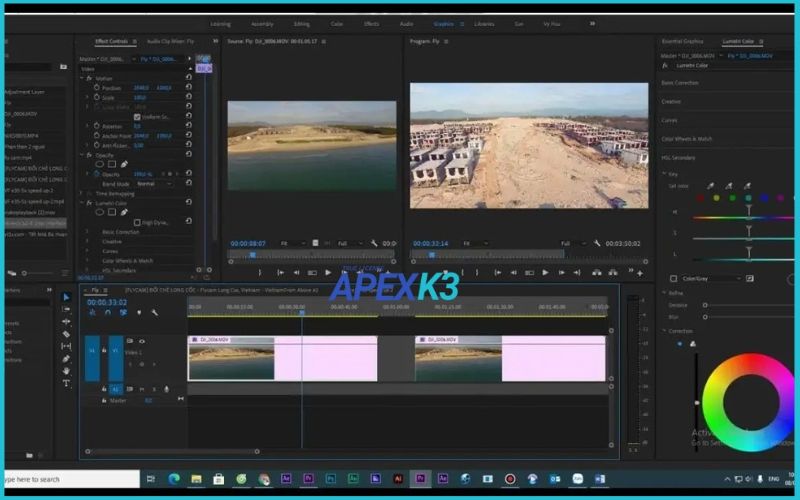Select the Hand tool
The height and width of the screenshot is (500, 800).
tap(67, 371)
